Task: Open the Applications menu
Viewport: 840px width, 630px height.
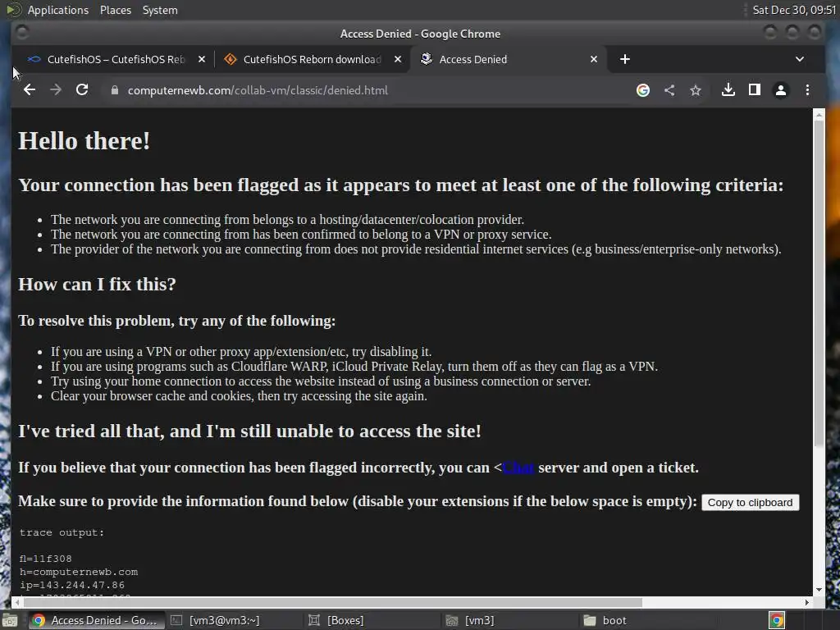Action: point(58,10)
